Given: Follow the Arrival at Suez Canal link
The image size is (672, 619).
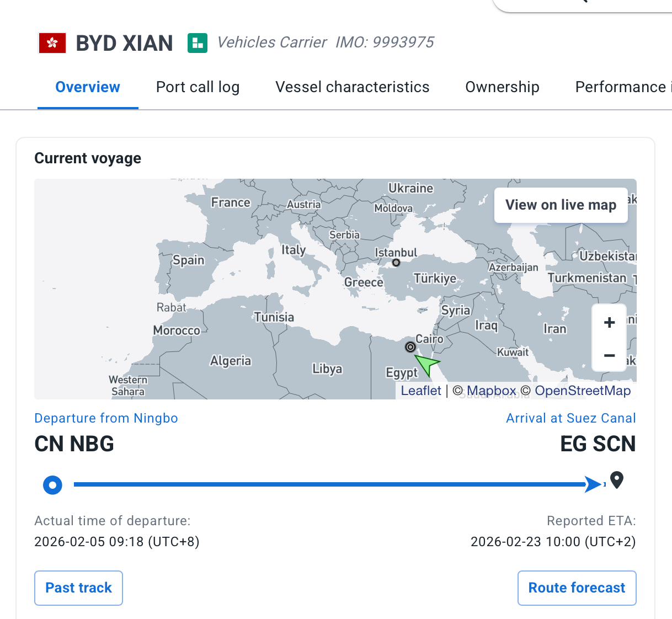Looking at the screenshot, I should (571, 418).
